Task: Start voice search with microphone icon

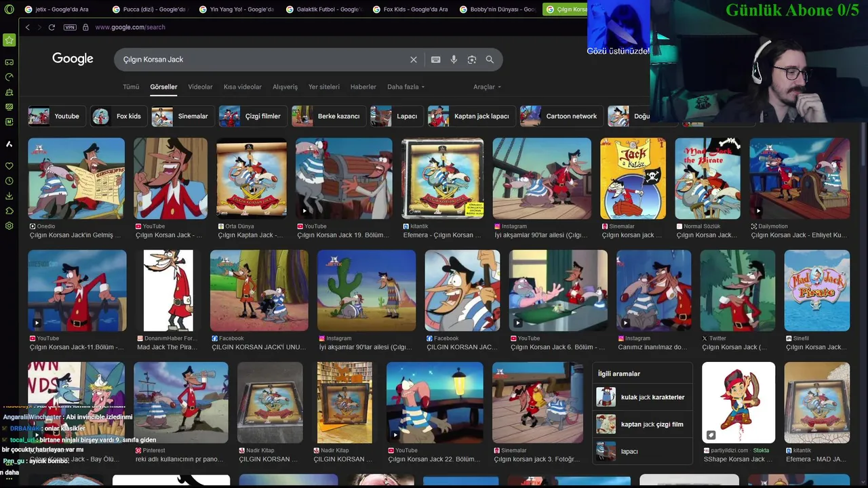Action: [454, 60]
